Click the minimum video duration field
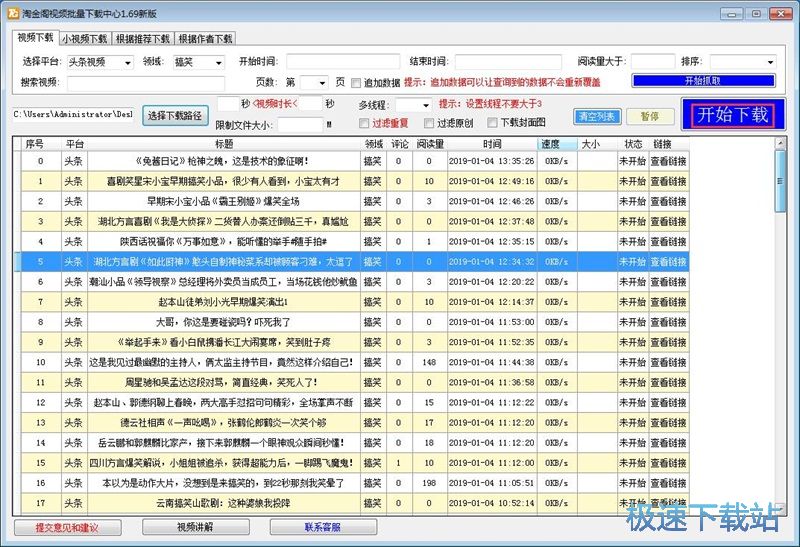800x547 pixels. 228,104
